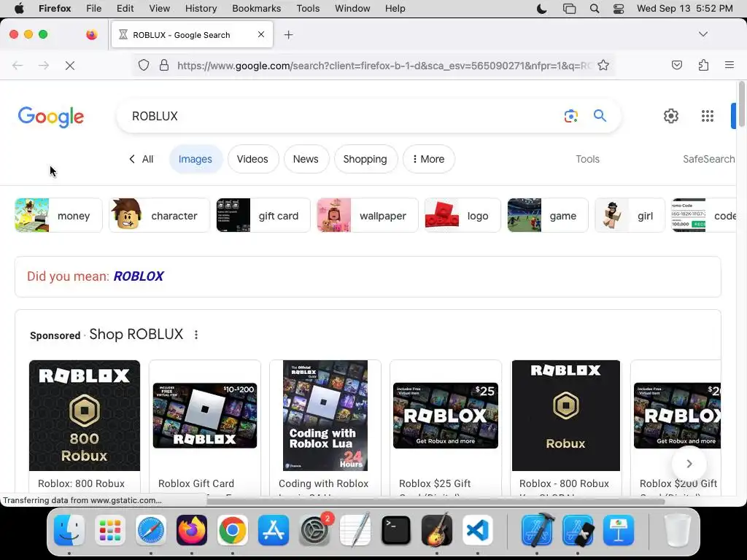
Task: Switch to Shopping results
Action: [365, 159]
